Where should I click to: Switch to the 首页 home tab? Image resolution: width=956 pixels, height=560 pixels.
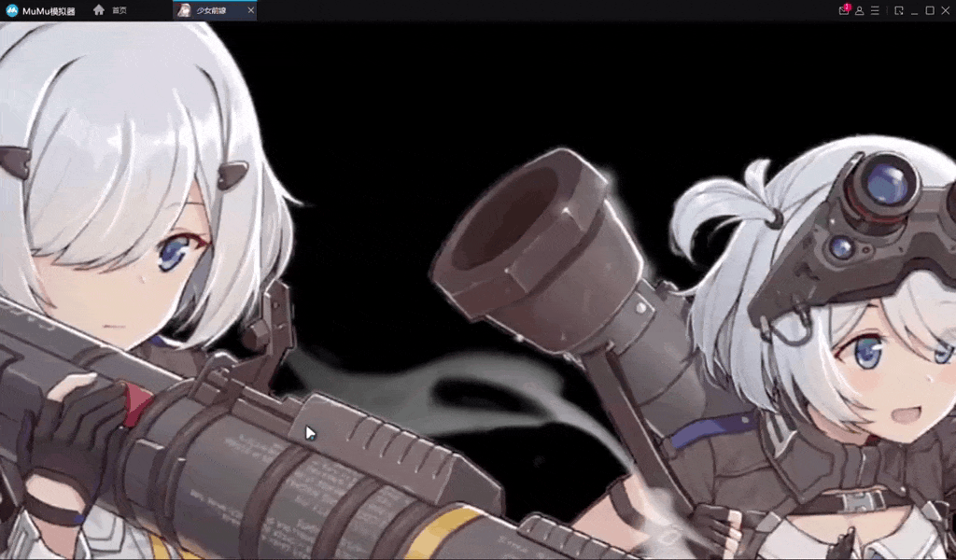(x=119, y=10)
